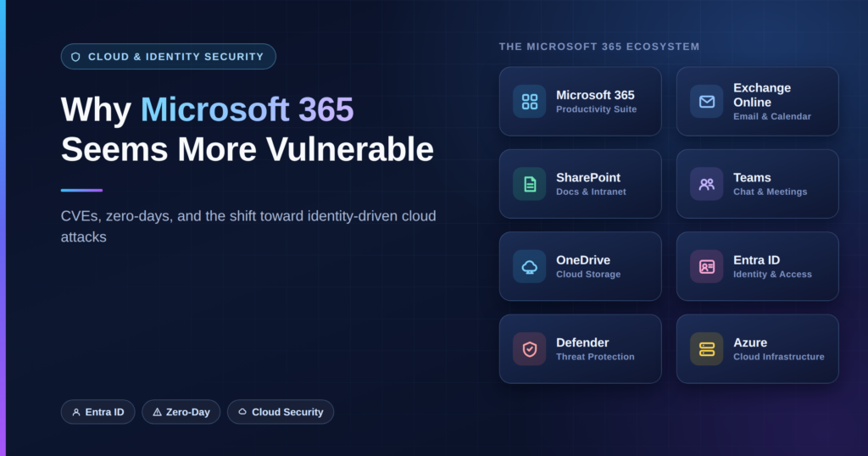Click the 'Cloud Infrastructure' subtitle text
Viewport: 868px width, 456px height.
point(779,357)
